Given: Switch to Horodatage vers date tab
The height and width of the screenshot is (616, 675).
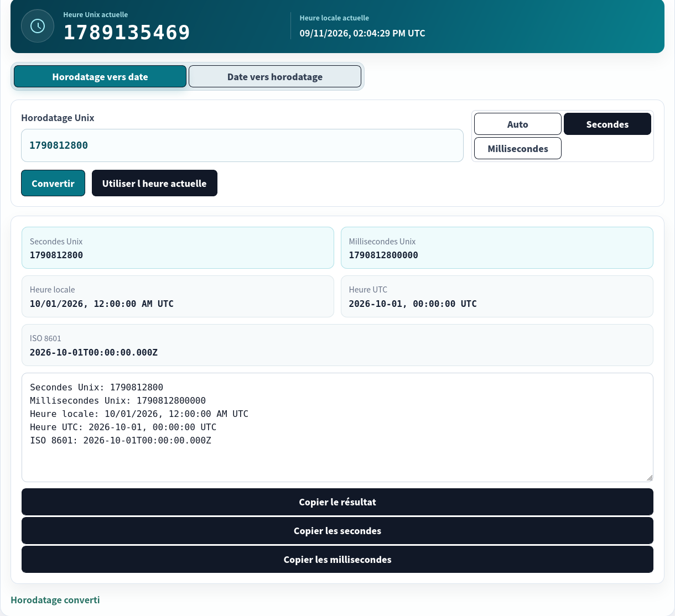Looking at the screenshot, I should (x=100, y=76).
